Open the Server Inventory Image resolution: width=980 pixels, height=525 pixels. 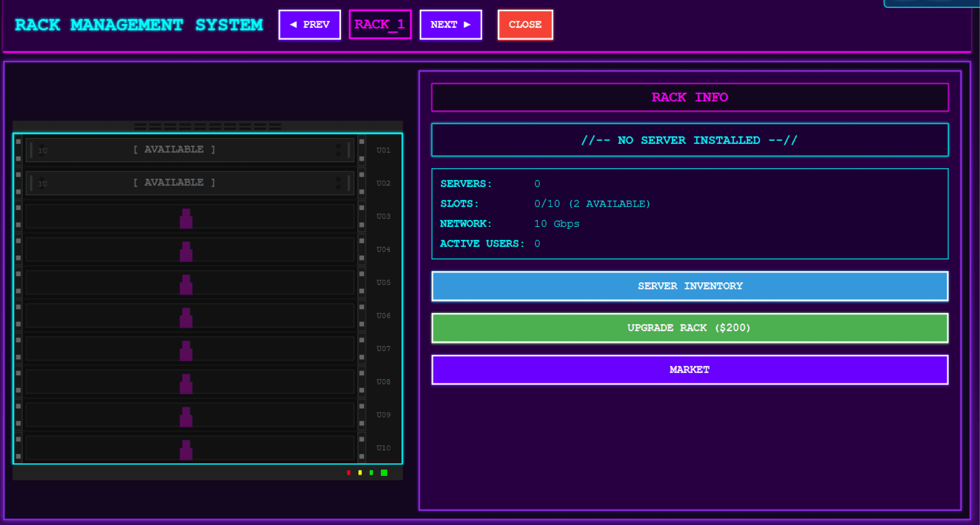[x=689, y=286]
